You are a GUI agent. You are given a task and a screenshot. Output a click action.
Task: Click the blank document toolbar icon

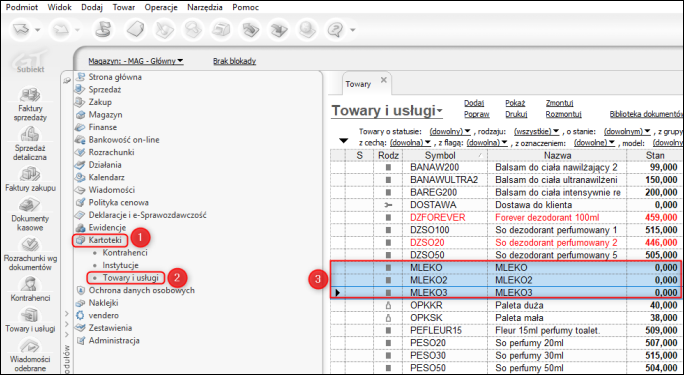pos(136,30)
